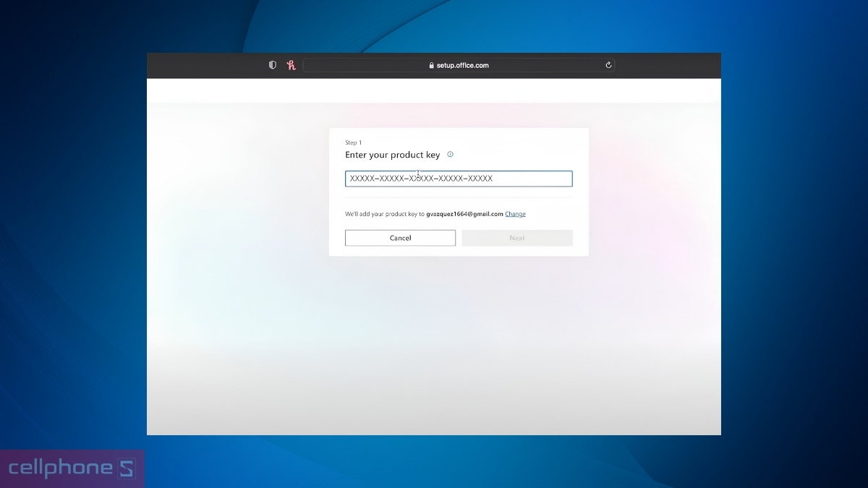The image size is (868, 488).
Task: Focus the setup.office.com address bar
Action: [x=459, y=65]
